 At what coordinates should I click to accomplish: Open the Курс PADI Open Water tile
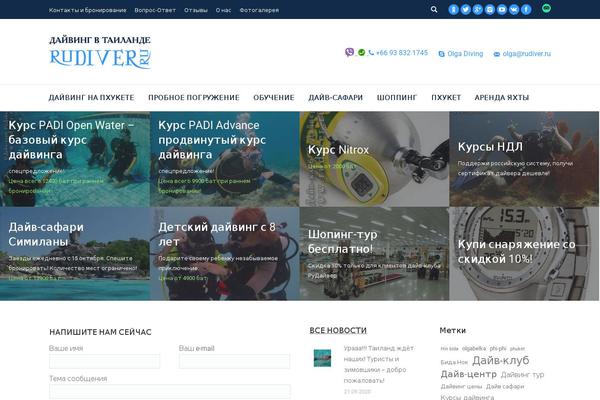[75, 159]
